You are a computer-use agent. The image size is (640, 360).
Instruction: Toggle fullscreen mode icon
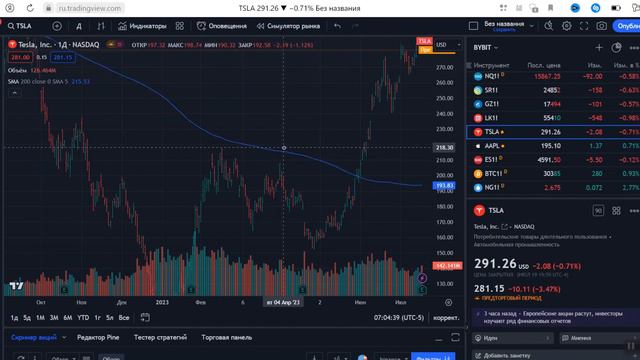coord(584,26)
